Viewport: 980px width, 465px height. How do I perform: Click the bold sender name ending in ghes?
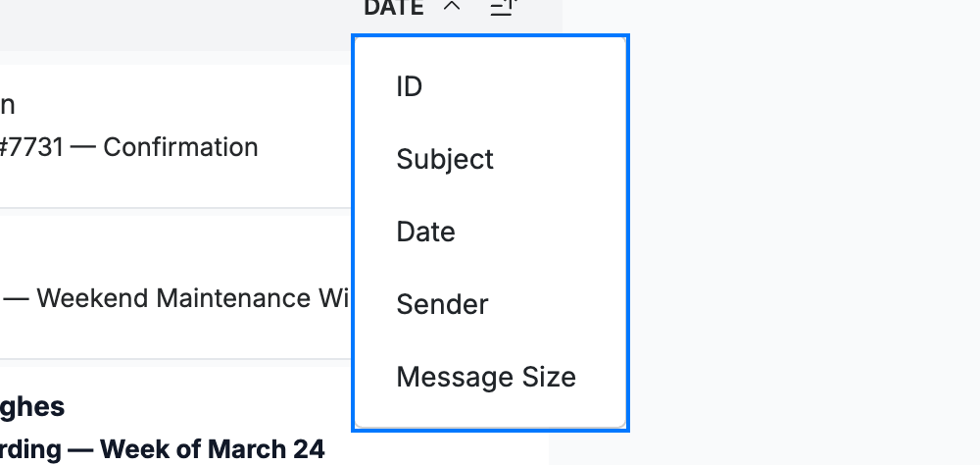(32, 407)
